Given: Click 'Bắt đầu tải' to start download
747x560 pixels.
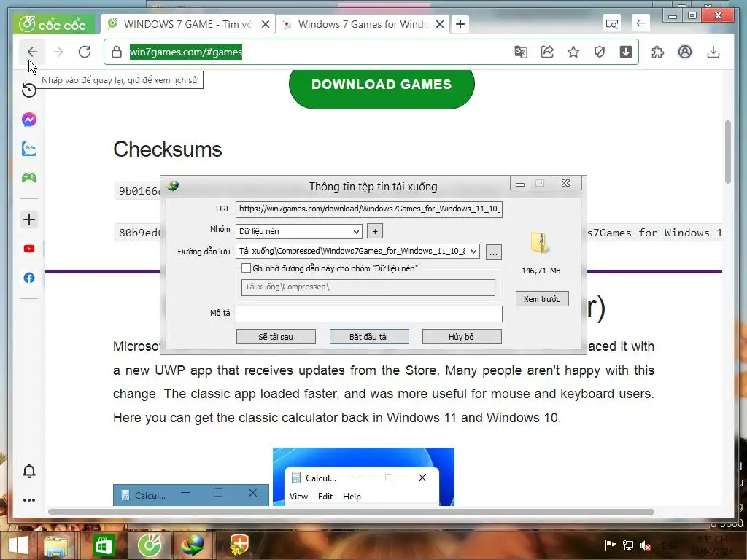Looking at the screenshot, I should click(x=369, y=337).
